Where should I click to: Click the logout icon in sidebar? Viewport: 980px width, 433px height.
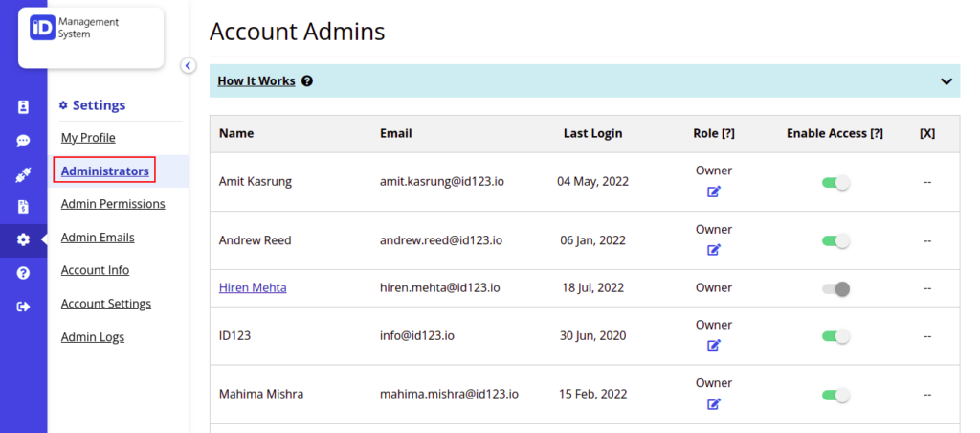[23, 307]
